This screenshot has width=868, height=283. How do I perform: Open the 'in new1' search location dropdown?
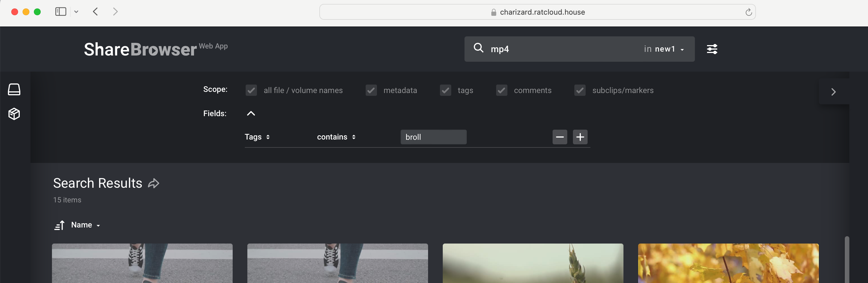(664, 49)
